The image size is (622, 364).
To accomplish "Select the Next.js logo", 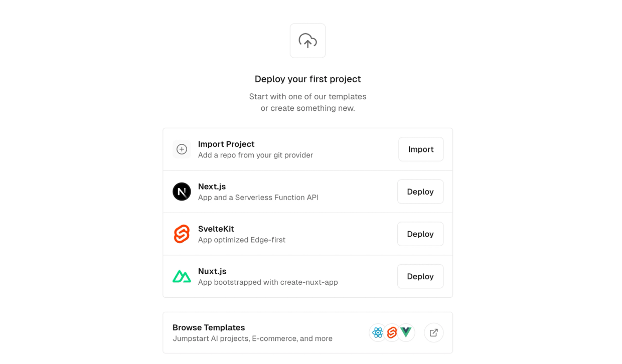I will point(182,192).
